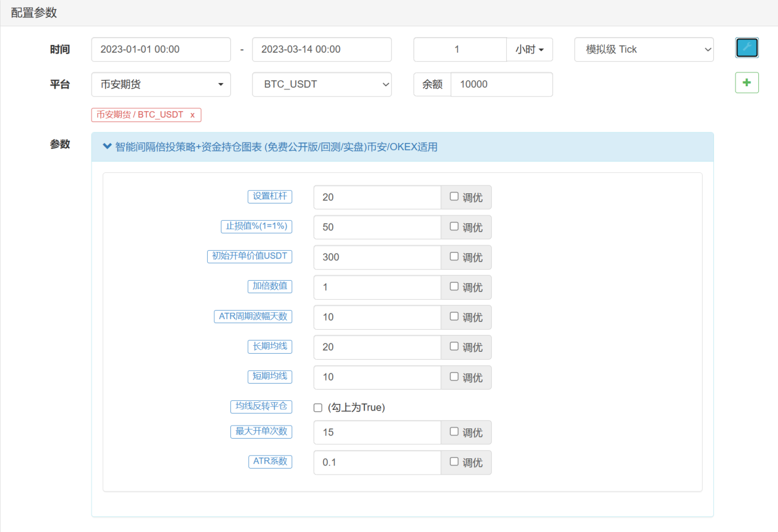
Task: Click the period number field showing 1
Action: click(460, 50)
